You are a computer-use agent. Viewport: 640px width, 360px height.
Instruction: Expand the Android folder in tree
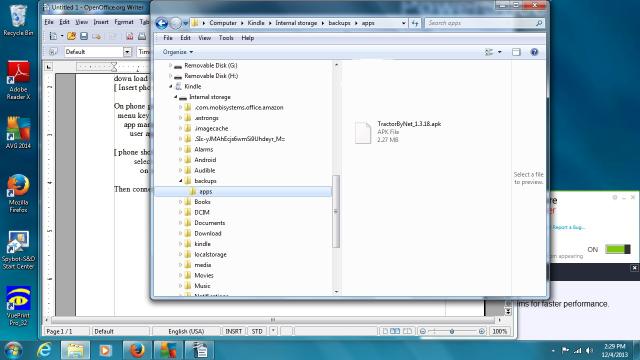click(181, 160)
